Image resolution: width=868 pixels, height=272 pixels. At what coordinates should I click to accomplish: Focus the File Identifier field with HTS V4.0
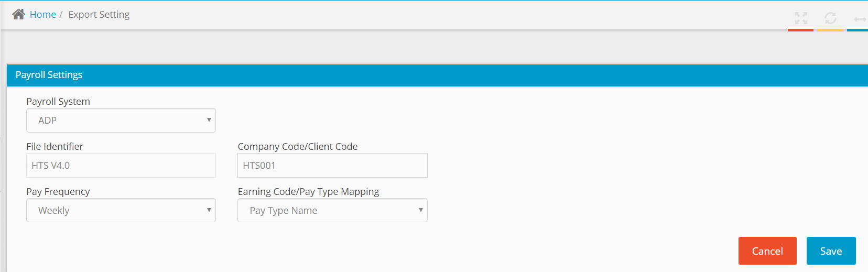tap(121, 166)
